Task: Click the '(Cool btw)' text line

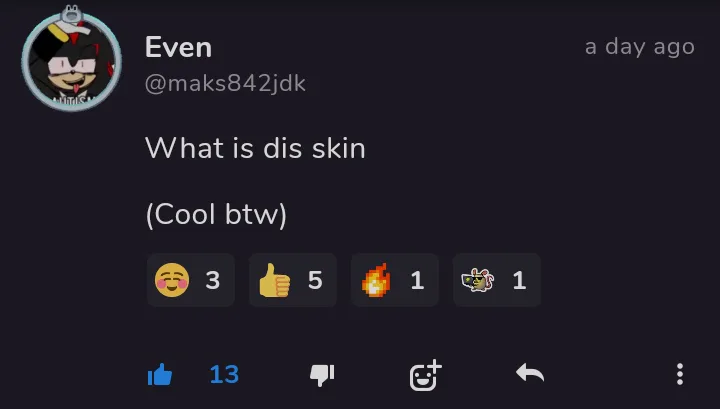Action: (216, 214)
